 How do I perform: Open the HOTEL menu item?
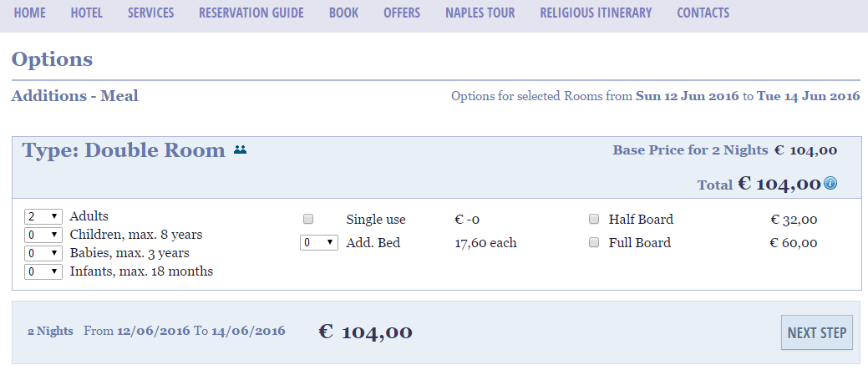[x=86, y=13]
